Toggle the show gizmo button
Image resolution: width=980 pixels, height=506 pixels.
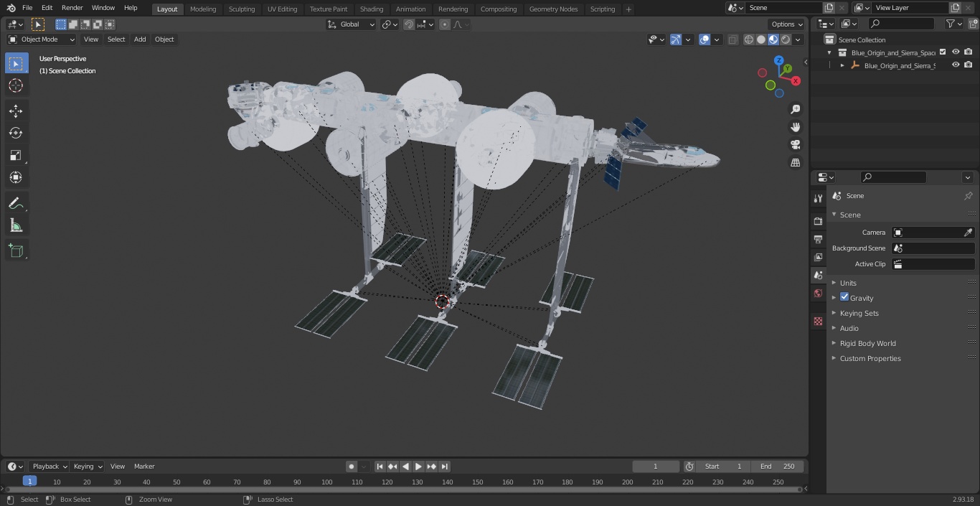pyautogui.click(x=676, y=39)
